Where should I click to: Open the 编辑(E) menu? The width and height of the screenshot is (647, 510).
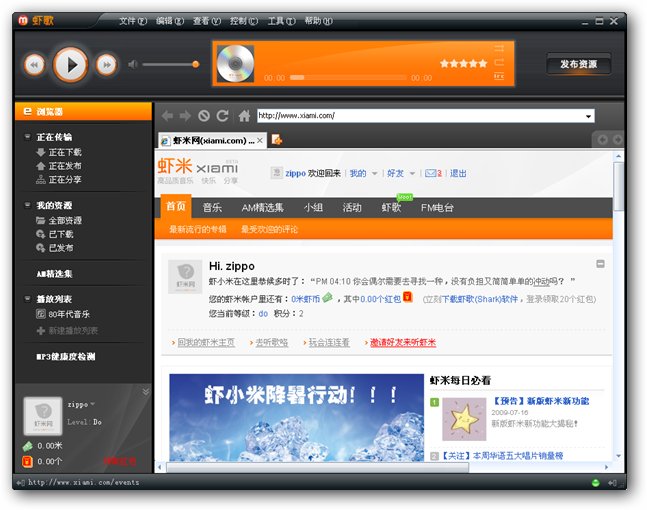[x=170, y=21]
